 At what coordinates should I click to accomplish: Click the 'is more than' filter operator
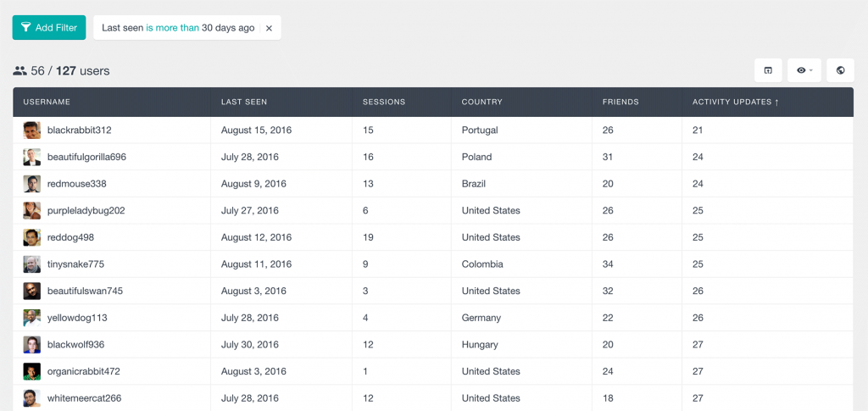[x=172, y=28]
